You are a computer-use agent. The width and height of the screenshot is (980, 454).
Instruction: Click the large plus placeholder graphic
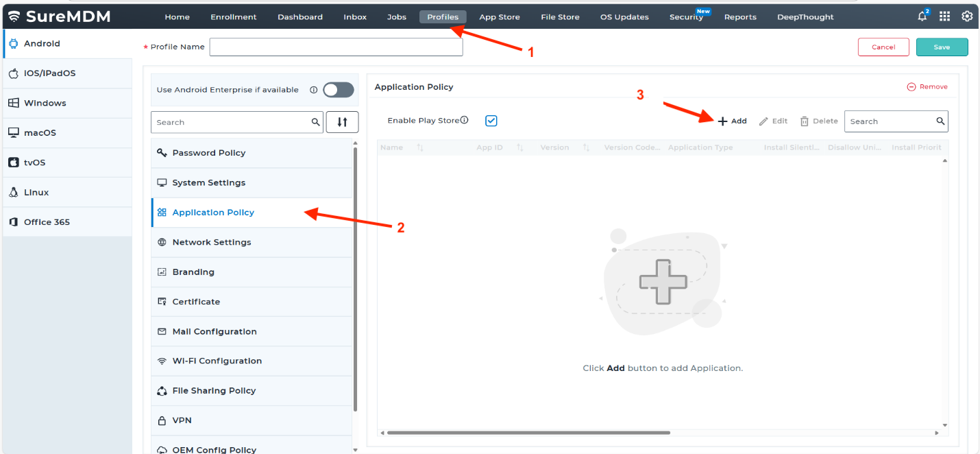pyautogui.click(x=662, y=281)
